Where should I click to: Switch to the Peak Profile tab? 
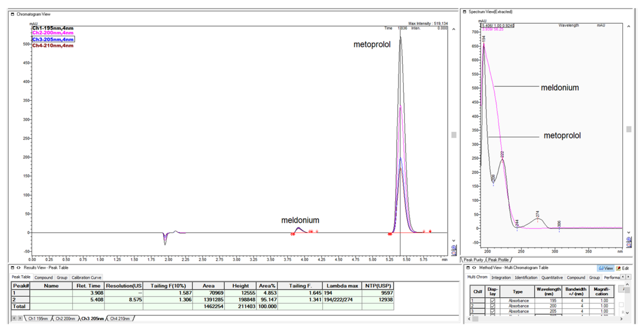[499, 260]
